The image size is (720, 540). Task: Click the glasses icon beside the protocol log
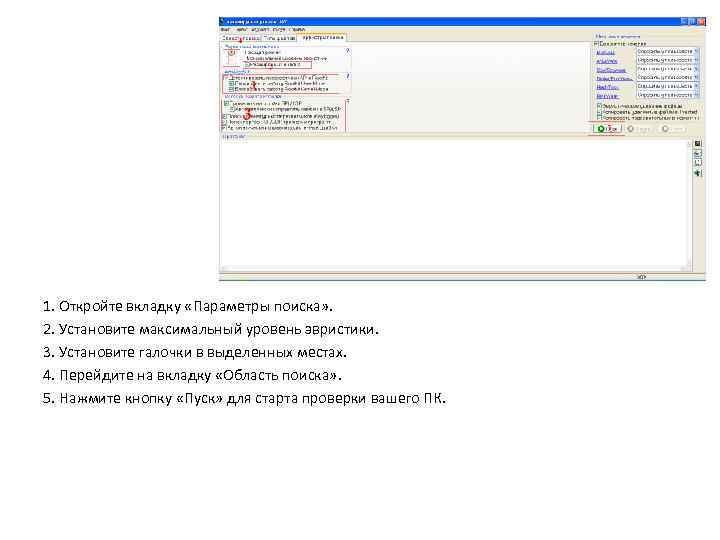[x=698, y=153]
